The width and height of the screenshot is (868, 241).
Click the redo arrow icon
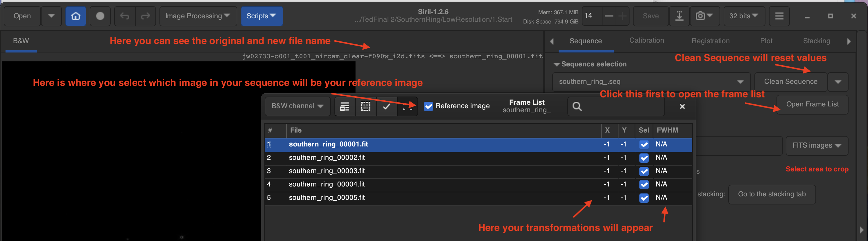click(145, 16)
